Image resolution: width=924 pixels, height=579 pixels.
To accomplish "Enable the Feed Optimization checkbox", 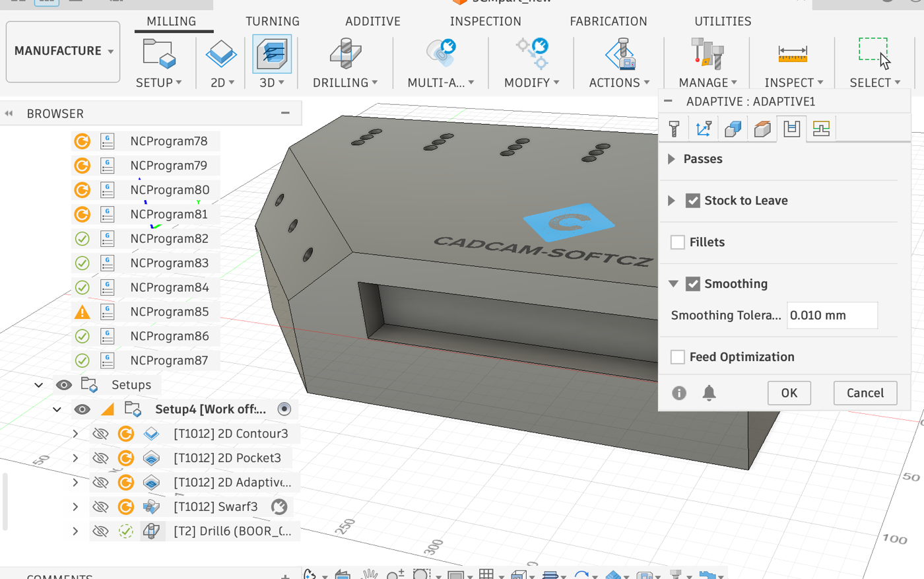I will point(677,357).
